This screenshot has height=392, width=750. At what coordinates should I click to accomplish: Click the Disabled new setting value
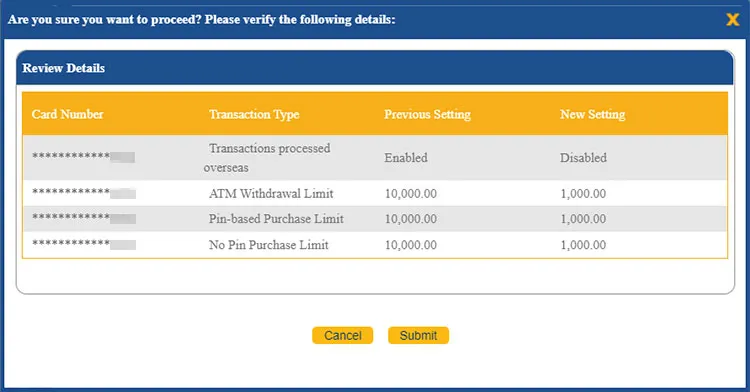tap(583, 158)
